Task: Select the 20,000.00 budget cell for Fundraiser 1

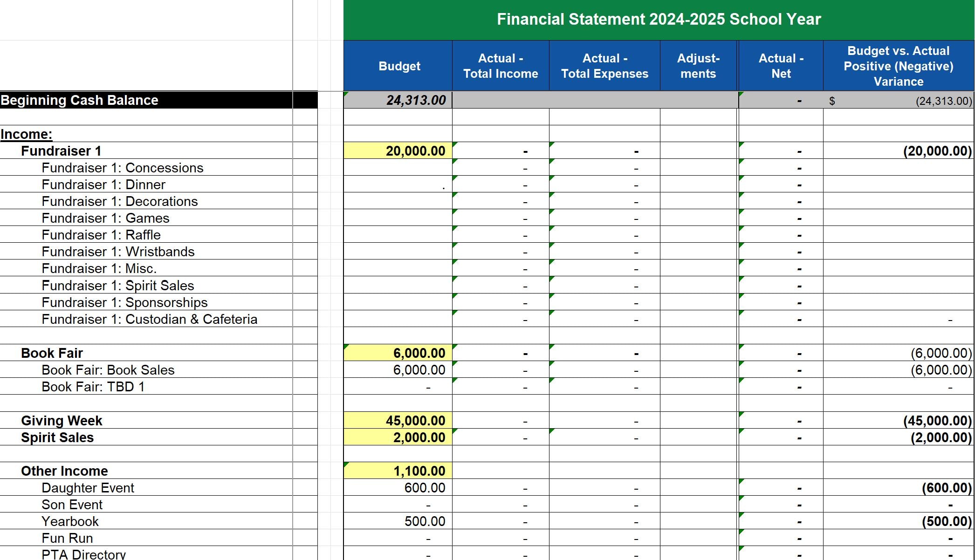Action: (399, 150)
